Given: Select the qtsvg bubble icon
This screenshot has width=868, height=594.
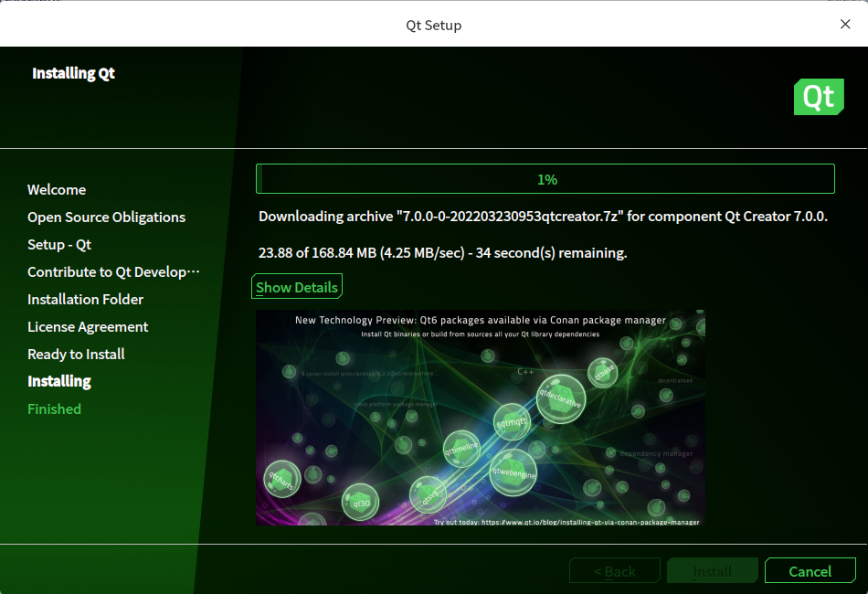Looking at the screenshot, I should (429, 496).
